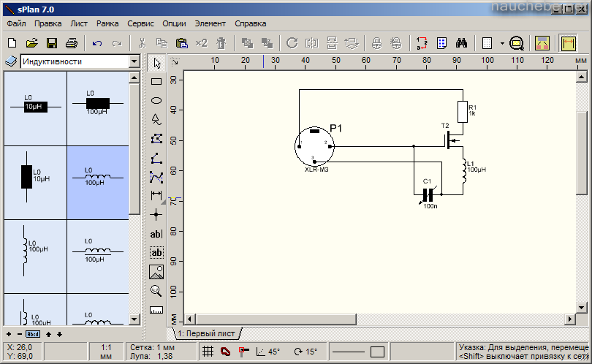Click the Print icon in toolbar

[71, 43]
